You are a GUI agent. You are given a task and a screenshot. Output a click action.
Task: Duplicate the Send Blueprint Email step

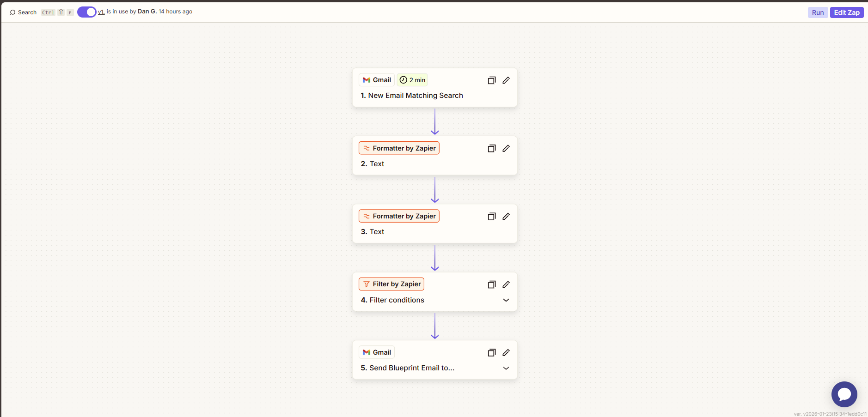[492, 353]
